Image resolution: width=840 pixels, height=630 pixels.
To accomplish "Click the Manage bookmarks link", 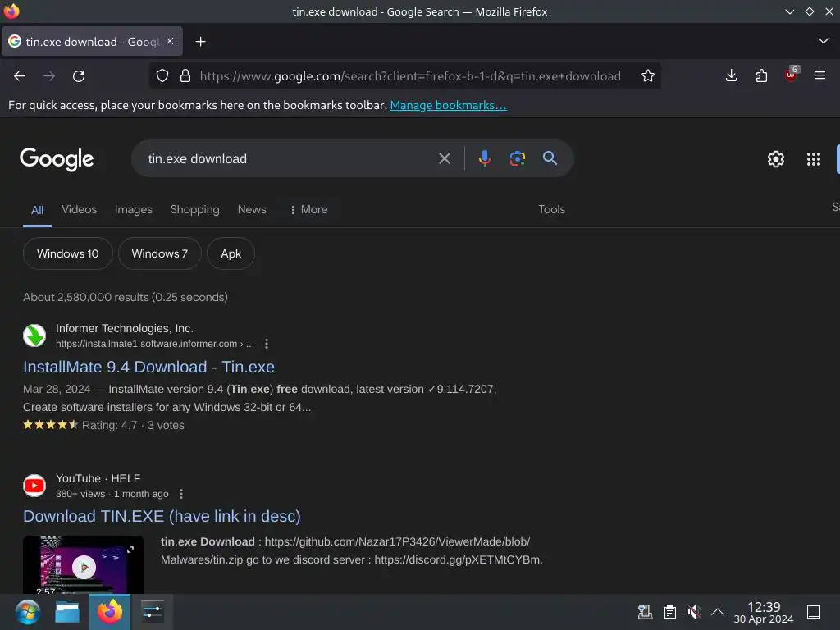I will click(x=448, y=105).
